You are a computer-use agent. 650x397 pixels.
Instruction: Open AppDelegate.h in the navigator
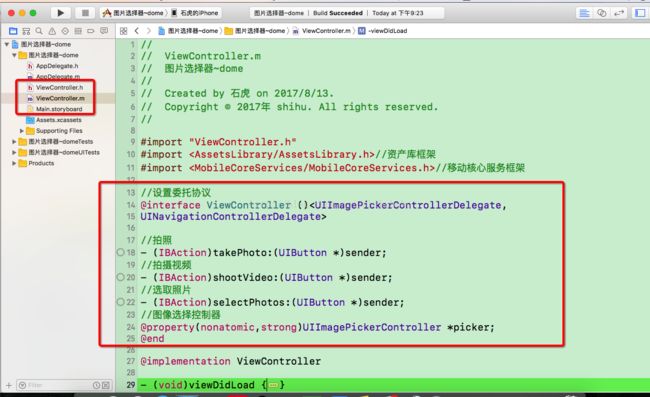pos(57,66)
